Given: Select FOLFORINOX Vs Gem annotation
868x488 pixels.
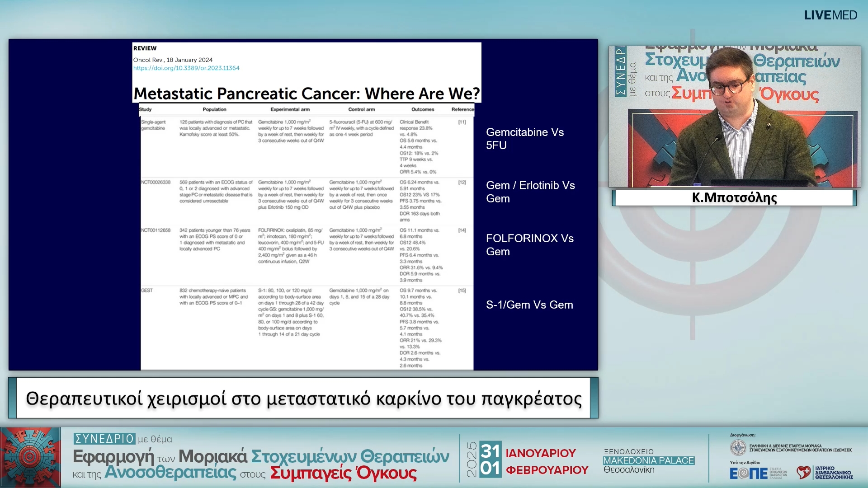Looking at the screenshot, I should click(529, 245).
